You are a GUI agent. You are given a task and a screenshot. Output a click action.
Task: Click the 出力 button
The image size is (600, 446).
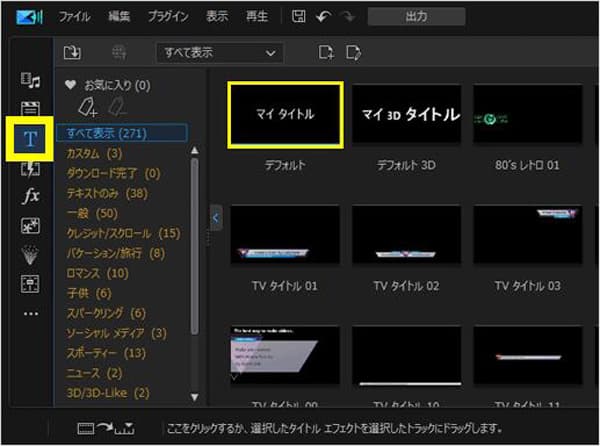pyautogui.click(x=416, y=16)
